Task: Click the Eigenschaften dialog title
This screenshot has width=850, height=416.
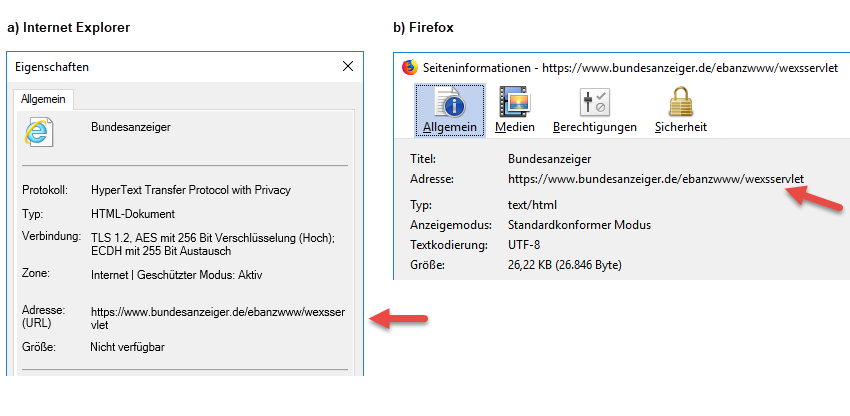Action: (x=52, y=67)
